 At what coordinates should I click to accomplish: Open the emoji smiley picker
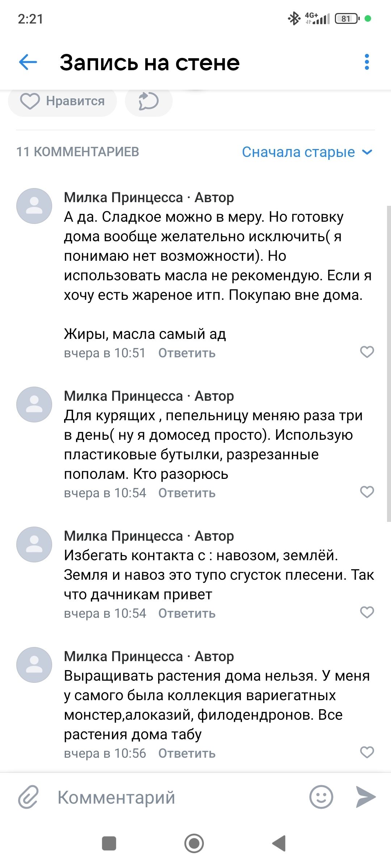click(321, 797)
